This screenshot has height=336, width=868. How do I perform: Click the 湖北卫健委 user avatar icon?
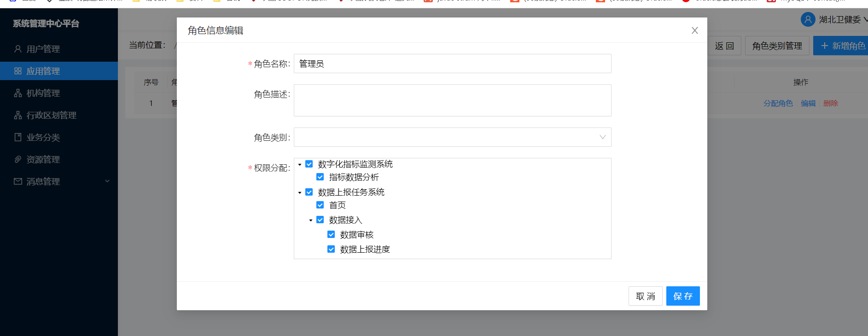808,19
